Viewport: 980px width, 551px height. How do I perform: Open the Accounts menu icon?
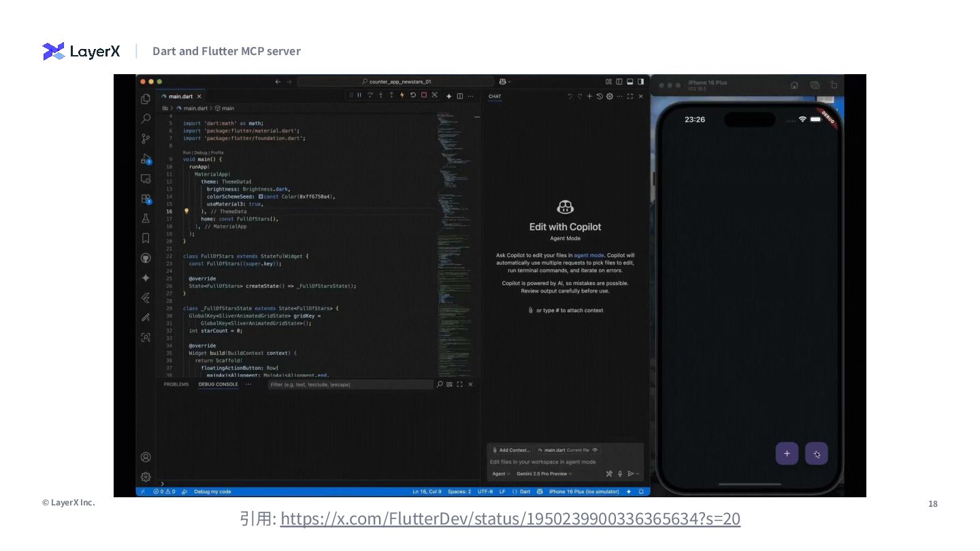(x=146, y=457)
